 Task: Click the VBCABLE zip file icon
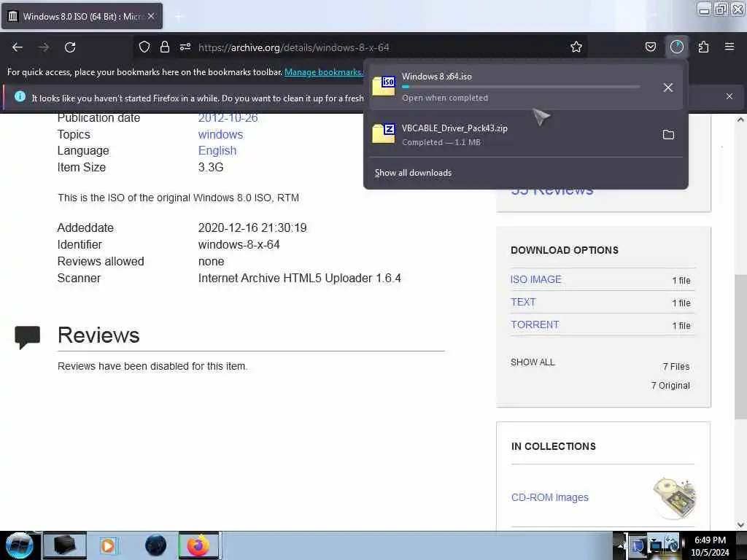click(x=384, y=133)
